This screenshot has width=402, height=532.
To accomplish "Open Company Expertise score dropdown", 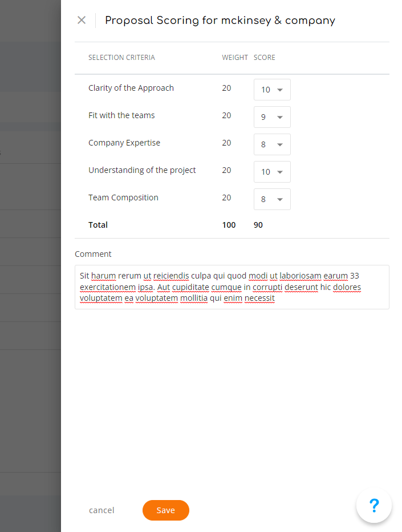I will pyautogui.click(x=272, y=144).
